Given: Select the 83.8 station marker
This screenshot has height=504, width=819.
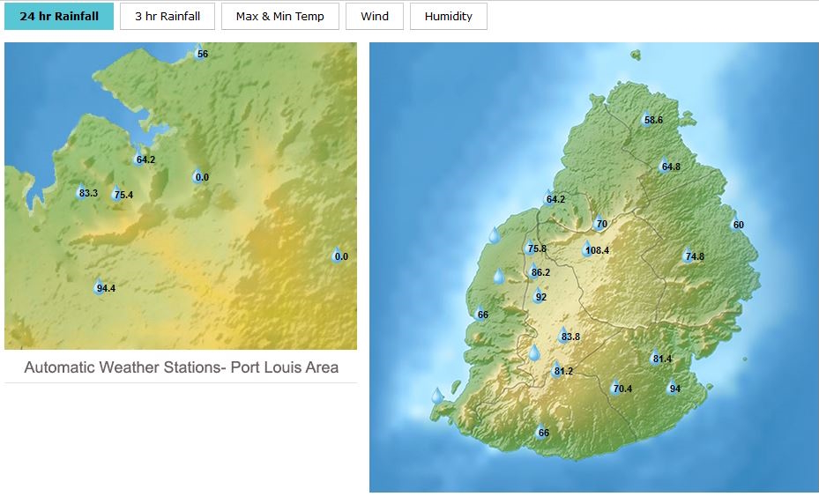Looking at the screenshot, I should (563, 335).
